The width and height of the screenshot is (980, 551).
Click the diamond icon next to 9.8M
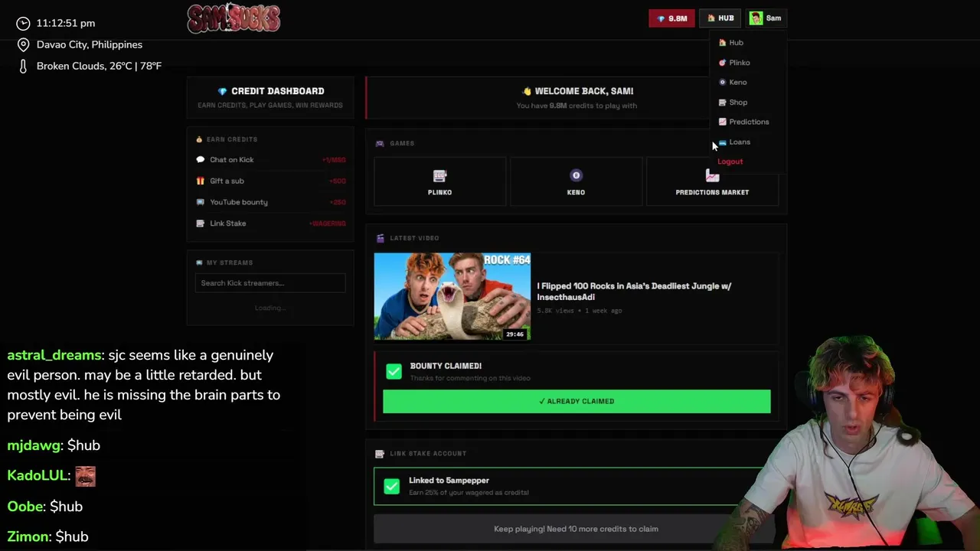[661, 18]
